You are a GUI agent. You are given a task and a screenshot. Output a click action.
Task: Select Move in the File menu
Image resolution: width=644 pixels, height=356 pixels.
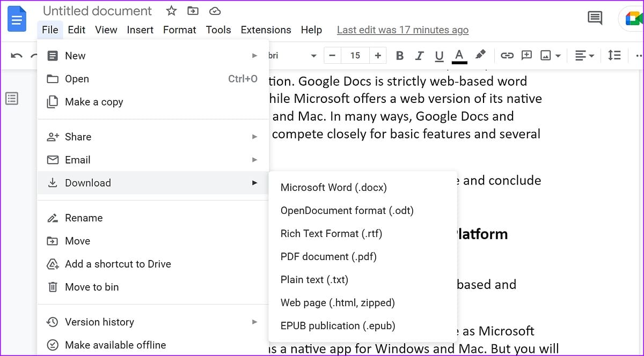[x=153, y=241]
